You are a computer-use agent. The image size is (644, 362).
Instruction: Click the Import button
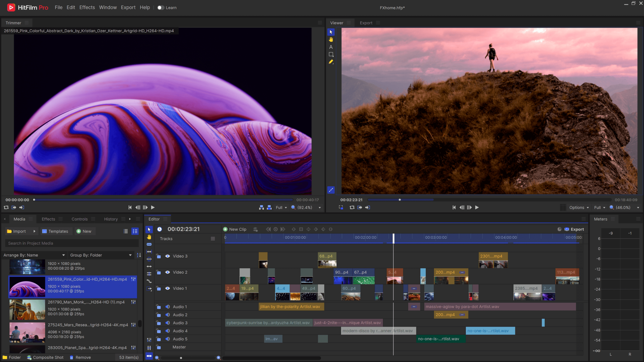17,231
